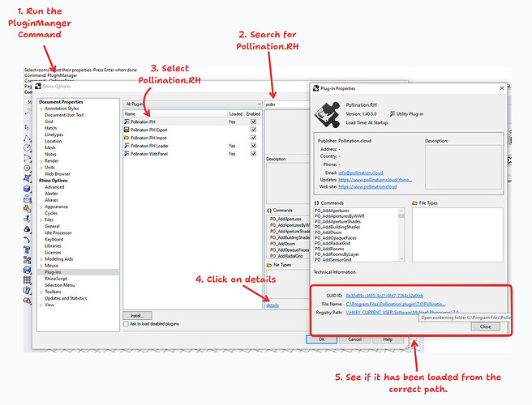Open the Aliases options page
Screen dimensions: 532x405
[x=52, y=200]
